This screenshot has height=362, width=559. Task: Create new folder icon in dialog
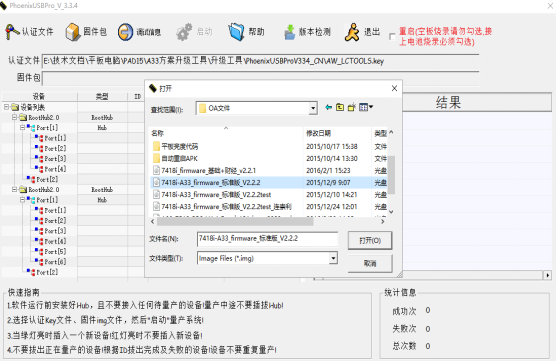[352, 107]
